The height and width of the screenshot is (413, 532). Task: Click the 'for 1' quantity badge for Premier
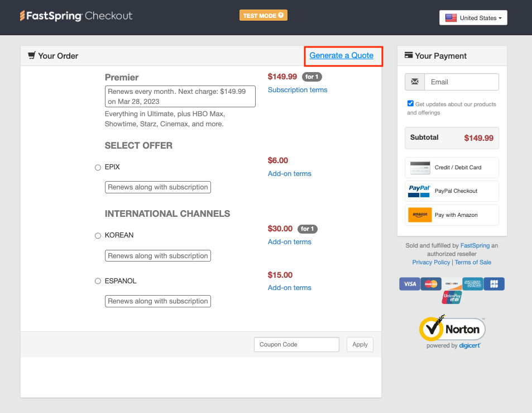point(312,77)
